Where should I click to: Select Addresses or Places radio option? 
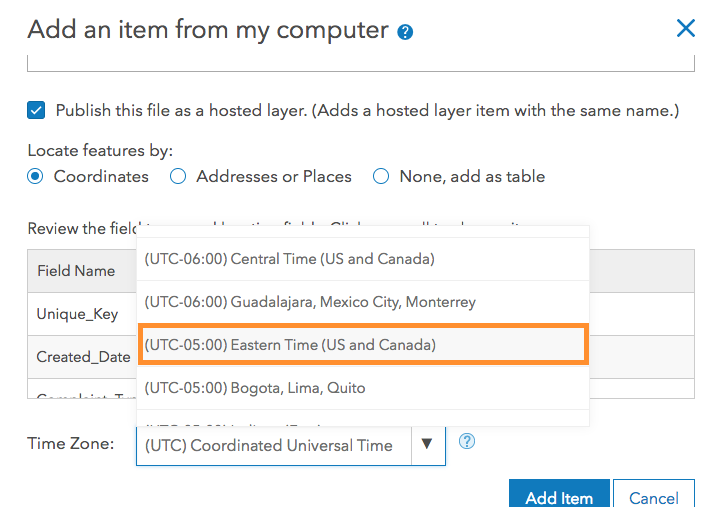178,176
